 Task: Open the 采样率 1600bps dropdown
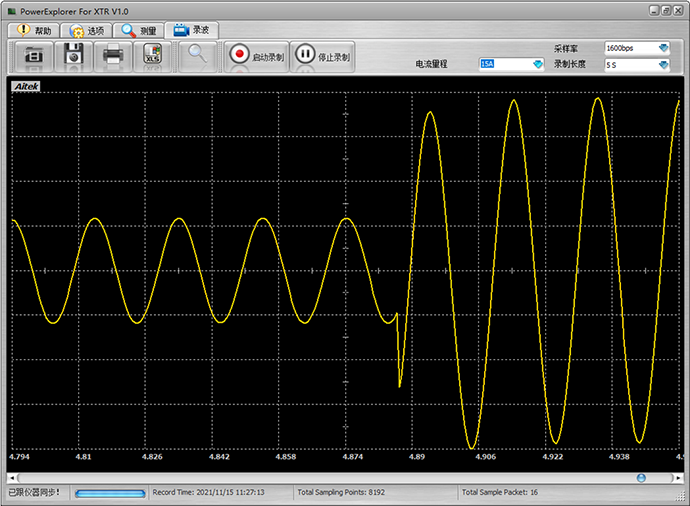[x=637, y=48]
